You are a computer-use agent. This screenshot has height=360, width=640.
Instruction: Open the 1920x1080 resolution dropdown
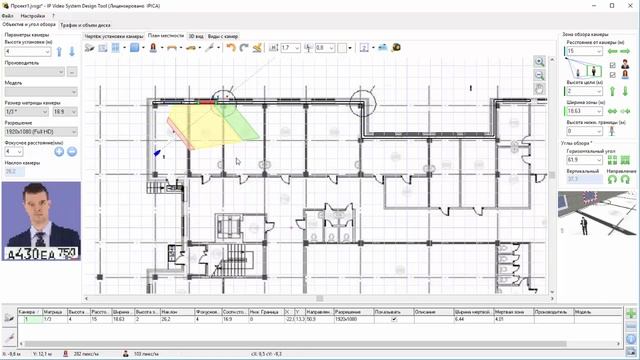[x=74, y=132]
